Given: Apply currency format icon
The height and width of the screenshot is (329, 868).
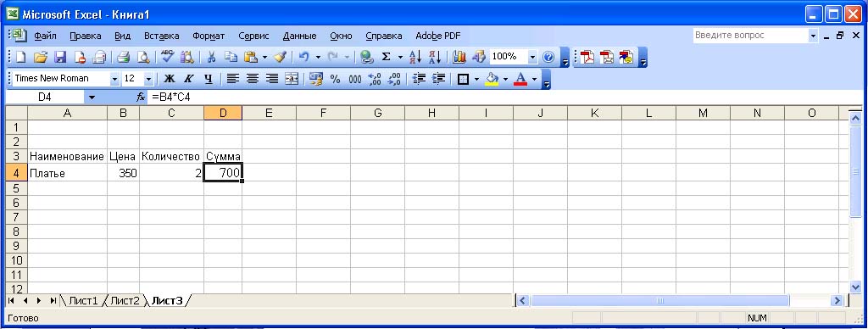Looking at the screenshot, I should [315, 79].
